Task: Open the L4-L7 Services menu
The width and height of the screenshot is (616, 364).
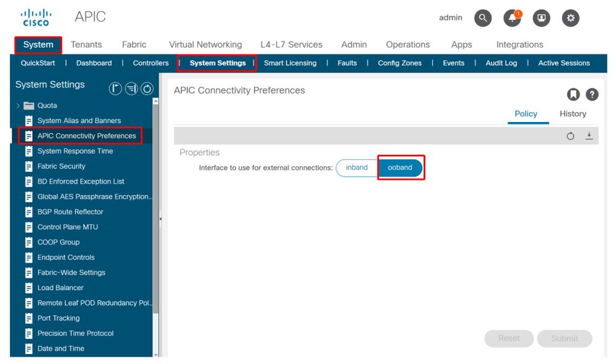Action: point(291,45)
